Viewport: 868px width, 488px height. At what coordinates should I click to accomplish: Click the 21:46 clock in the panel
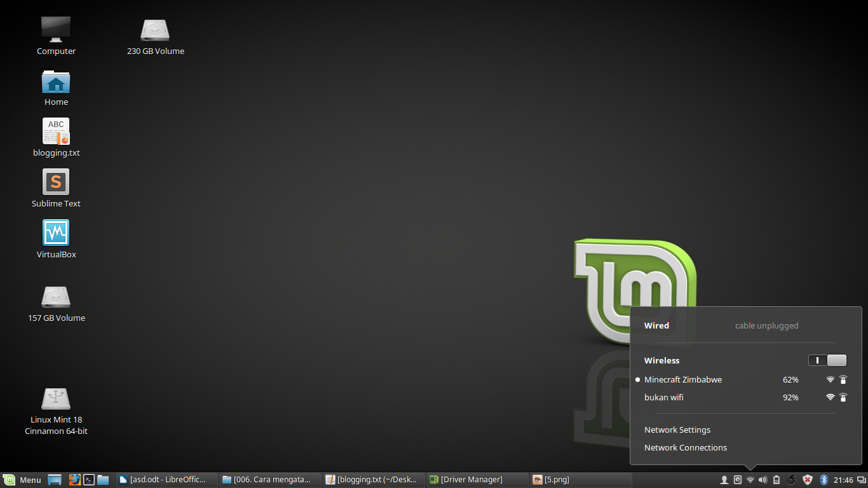point(843,480)
